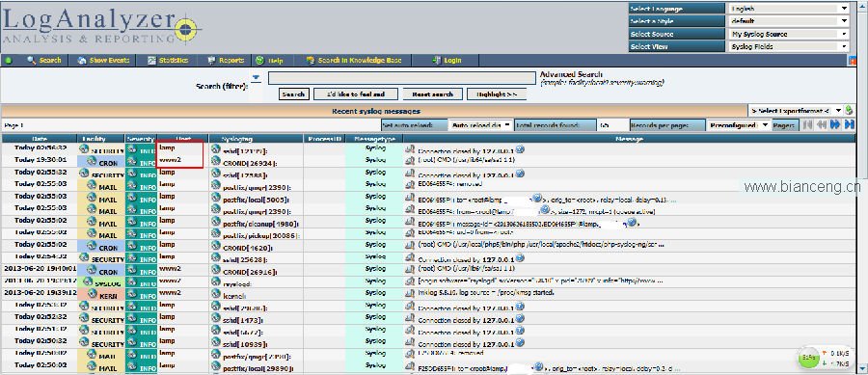Click syslogtag icon next to postfix/pickup[20086]
Image resolution: width=868 pixels, height=375 pixels.
216,233
